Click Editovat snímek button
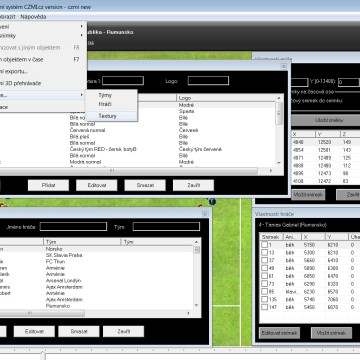Screen dimensions: 360x360 (279, 333)
